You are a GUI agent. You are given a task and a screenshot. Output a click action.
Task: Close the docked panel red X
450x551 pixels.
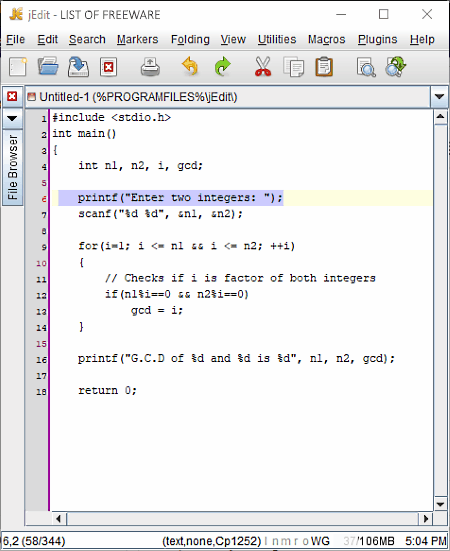pyautogui.click(x=12, y=96)
